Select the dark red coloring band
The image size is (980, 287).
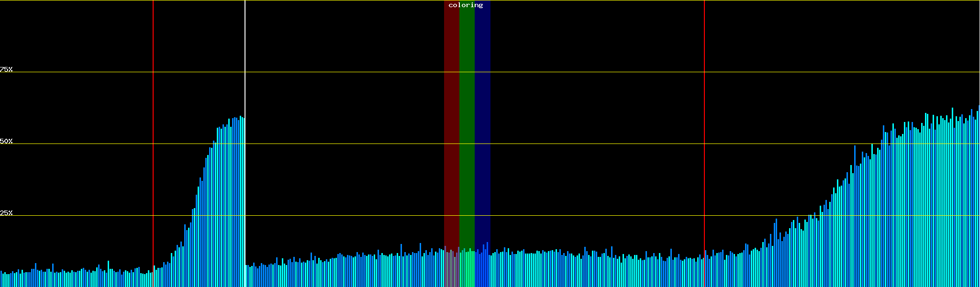[x=451, y=120]
